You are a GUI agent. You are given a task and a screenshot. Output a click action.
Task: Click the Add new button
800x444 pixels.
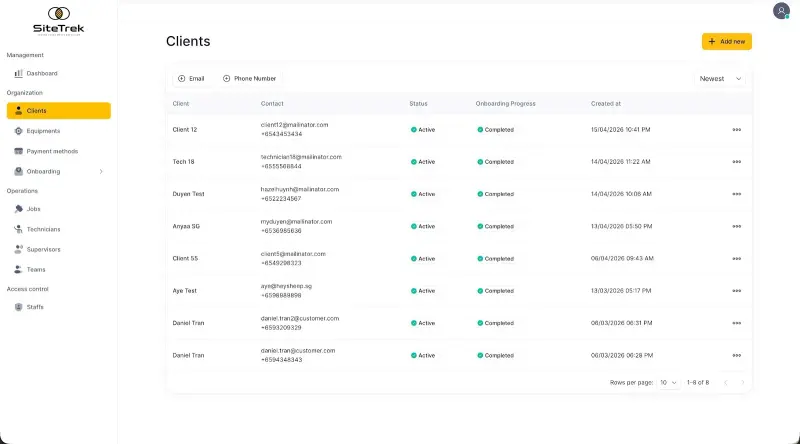pos(727,41)
